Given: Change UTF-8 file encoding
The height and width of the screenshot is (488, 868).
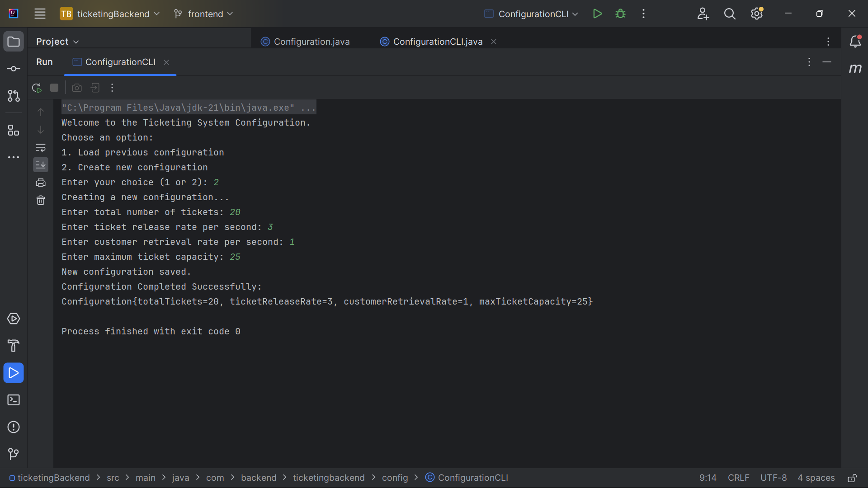Looking at the screenshot, I should [x=773, y=478].
